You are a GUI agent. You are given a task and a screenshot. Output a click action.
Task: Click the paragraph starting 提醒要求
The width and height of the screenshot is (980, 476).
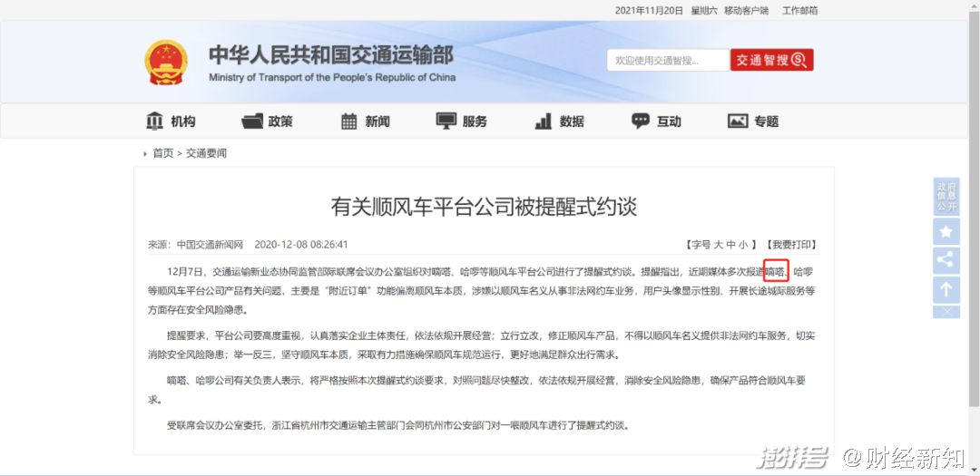pos(482,345)
